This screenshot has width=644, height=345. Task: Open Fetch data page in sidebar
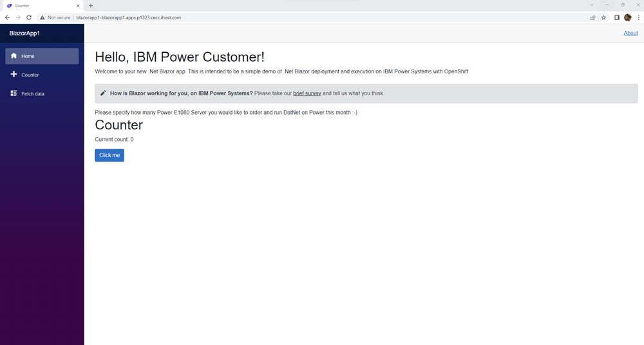[42, 93]
